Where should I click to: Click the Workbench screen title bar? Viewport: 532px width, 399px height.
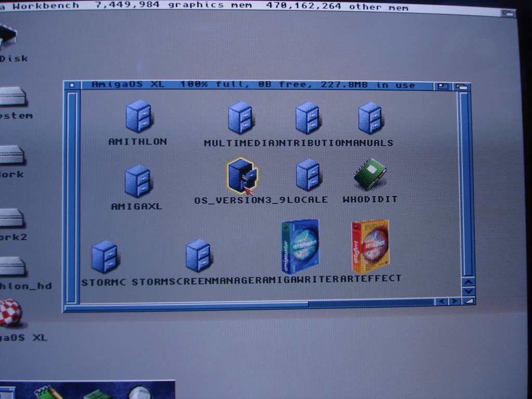(250, 6)
